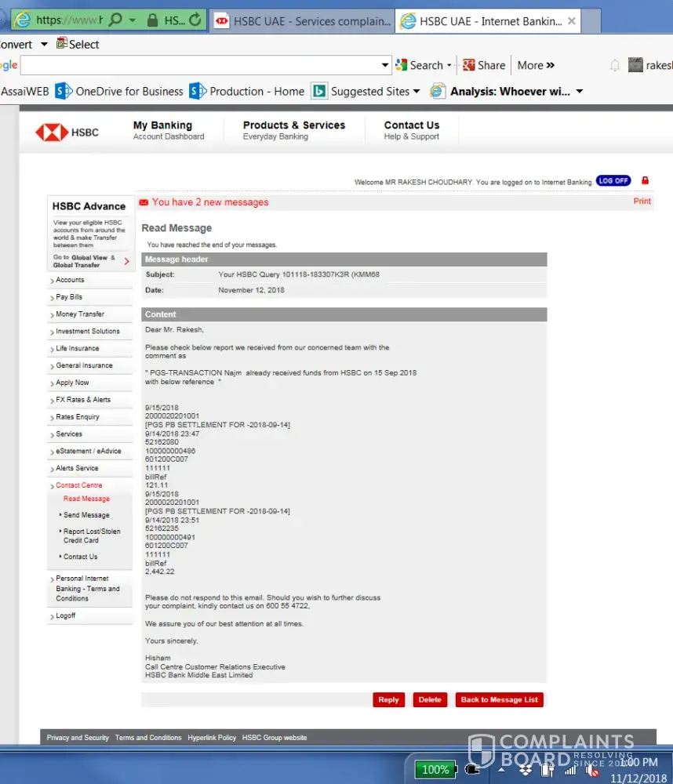673x784 pixels.
Task: Open Products & Services menu
Action: [293, 130]
